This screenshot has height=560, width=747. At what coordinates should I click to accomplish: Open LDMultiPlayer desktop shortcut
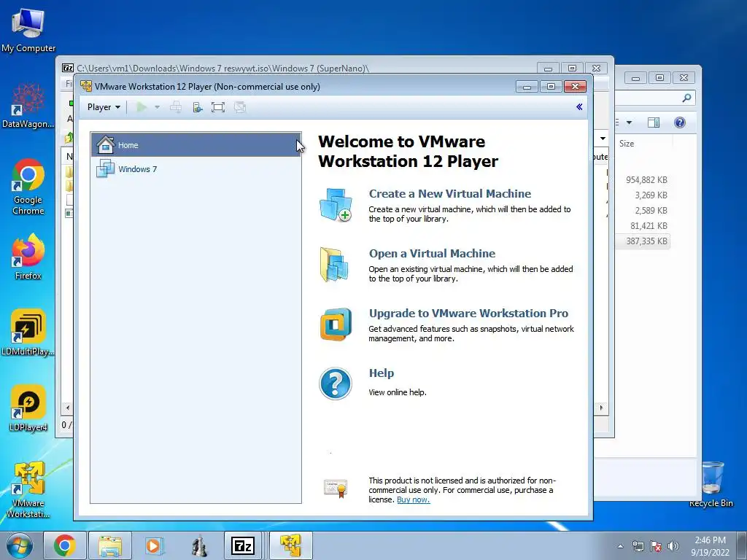pyautogui.click(x=28, y=332)
